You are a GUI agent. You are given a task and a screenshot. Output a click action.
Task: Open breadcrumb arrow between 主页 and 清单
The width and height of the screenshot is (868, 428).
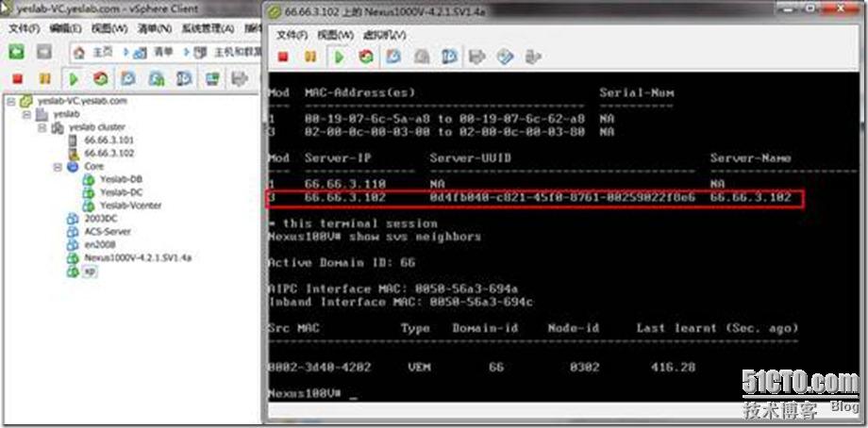click(x=125, y=53)
